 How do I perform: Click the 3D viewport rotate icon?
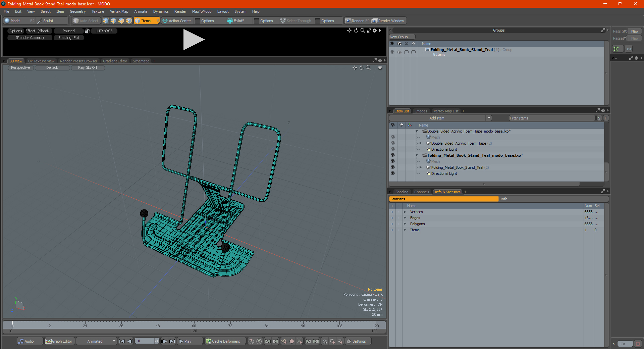(361, 68)
